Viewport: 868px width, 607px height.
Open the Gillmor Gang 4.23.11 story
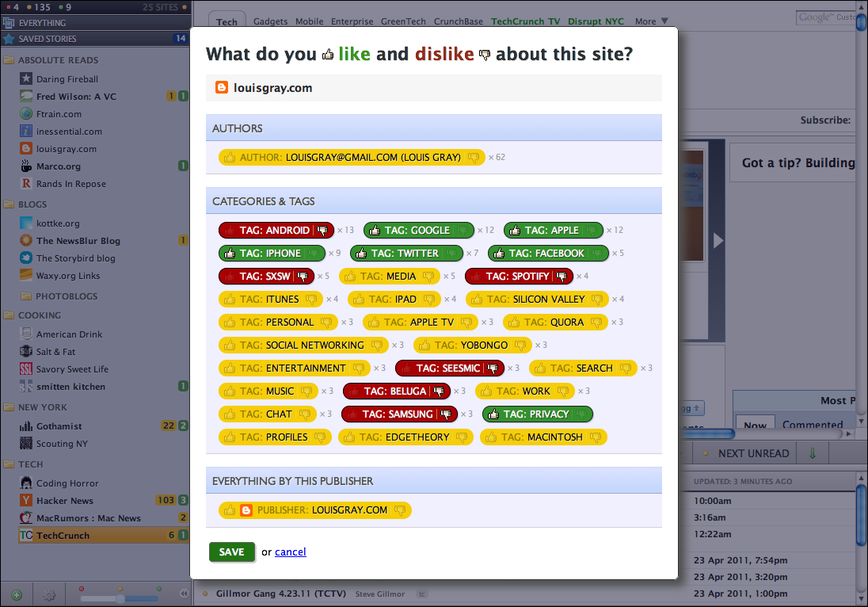[280, 594]
